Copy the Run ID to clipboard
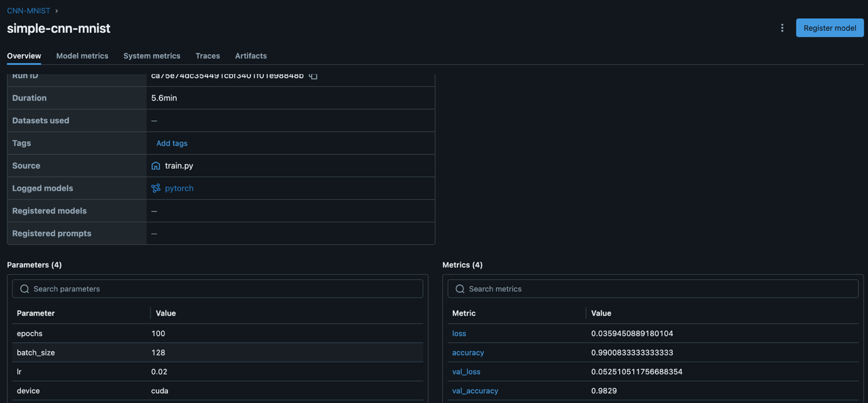 tap(313, 76)
